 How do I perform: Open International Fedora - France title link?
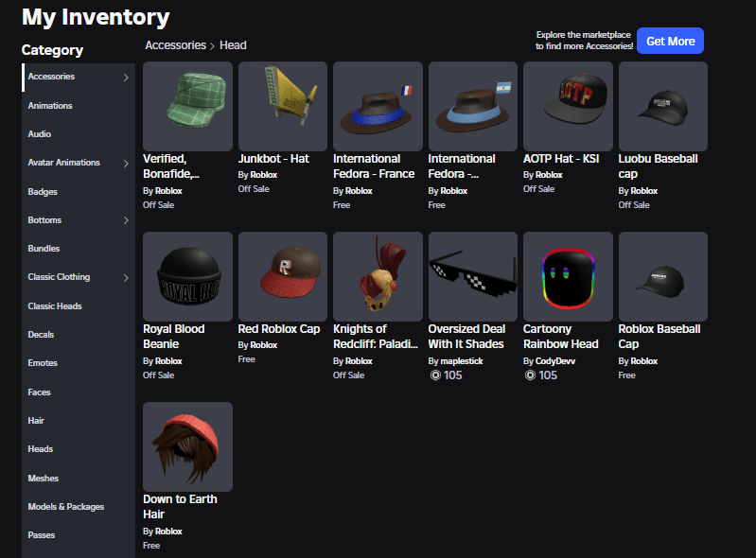tap(374, 166)
